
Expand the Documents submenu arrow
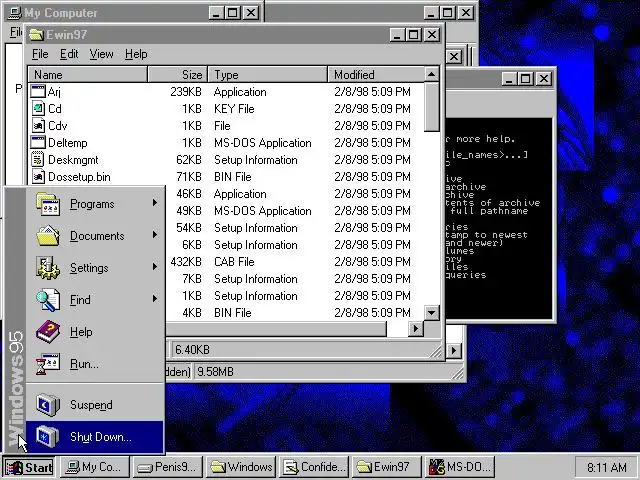(155, 235)
